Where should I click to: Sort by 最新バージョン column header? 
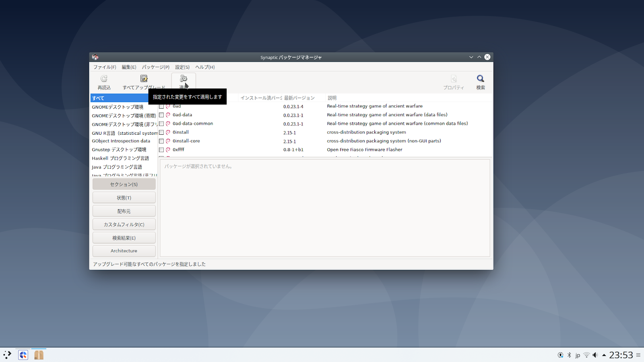pyautogui.click(x=304, y=98)
